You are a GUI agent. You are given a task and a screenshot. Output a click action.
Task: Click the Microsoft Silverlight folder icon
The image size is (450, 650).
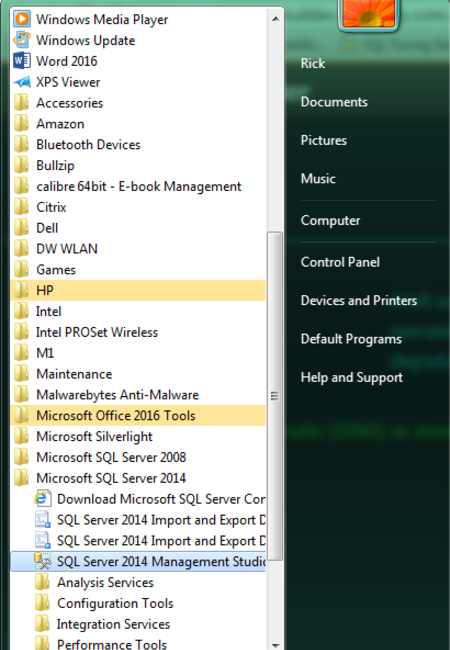pyautogui.click(x=21, y=436)
